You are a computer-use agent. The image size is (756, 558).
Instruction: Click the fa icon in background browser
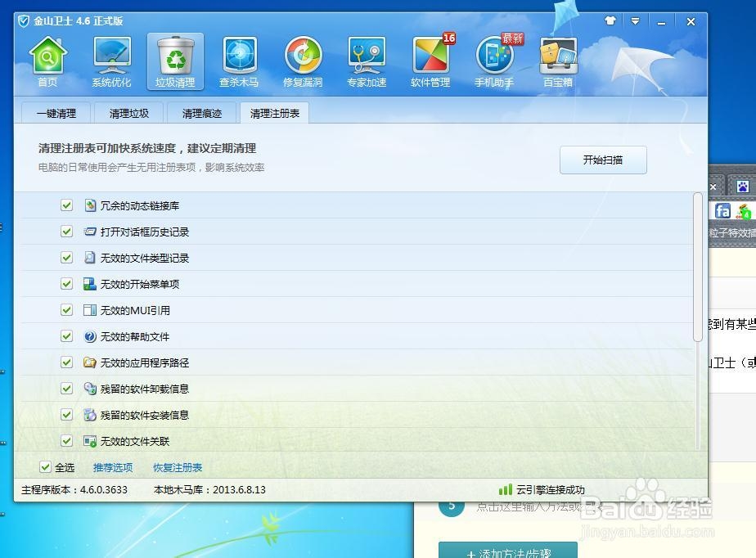pos(722,211)
